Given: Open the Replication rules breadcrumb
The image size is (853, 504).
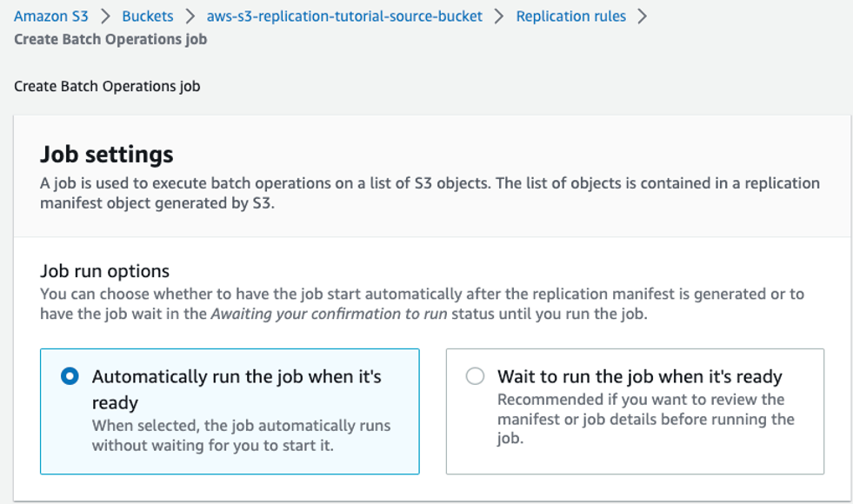Looking at the screenshot, I should (x=570, y=16).
